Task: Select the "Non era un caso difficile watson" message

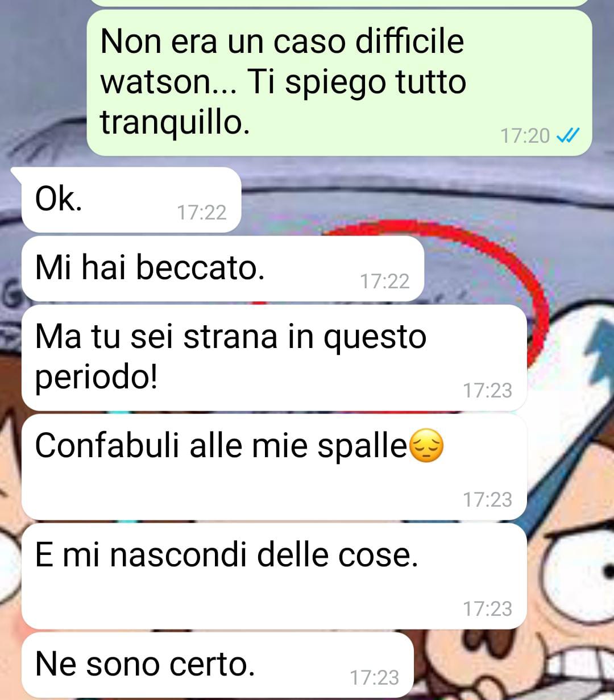Action: [339, 83]
